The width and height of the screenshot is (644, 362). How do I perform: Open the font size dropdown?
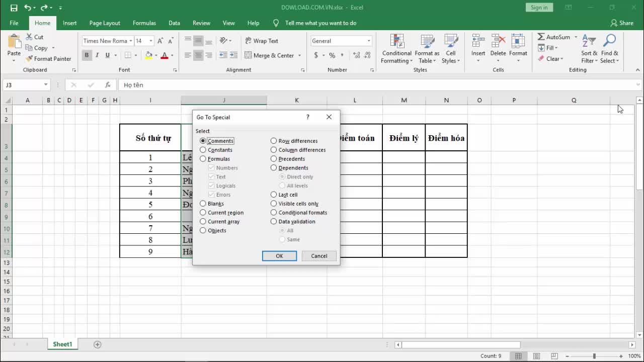point(151,41)
